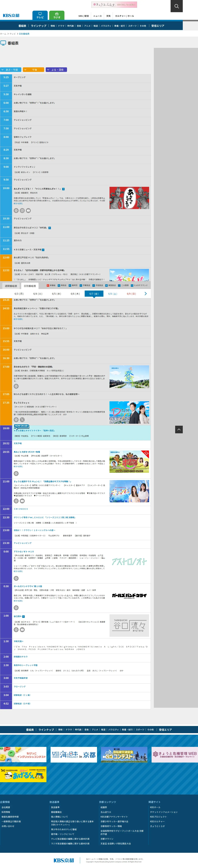Open YouTube icon for 谷口流々 program

coord(22,630)
